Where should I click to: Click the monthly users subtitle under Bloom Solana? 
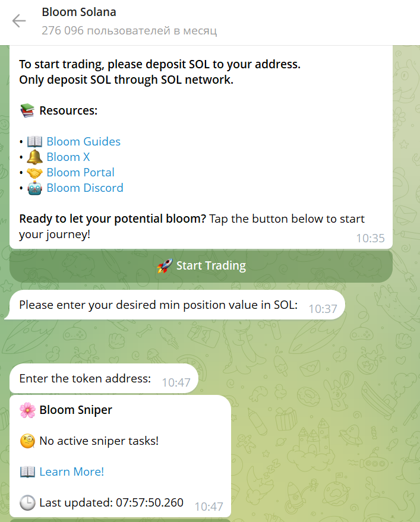[130, 31]
